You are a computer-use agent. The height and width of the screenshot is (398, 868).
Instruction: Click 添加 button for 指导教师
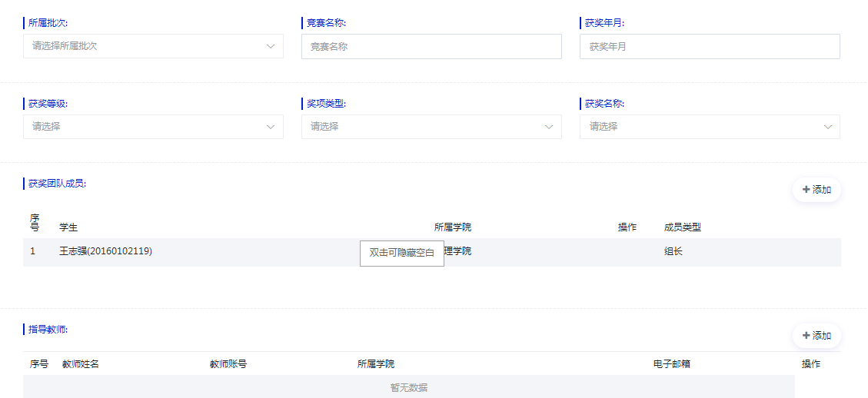816,336
